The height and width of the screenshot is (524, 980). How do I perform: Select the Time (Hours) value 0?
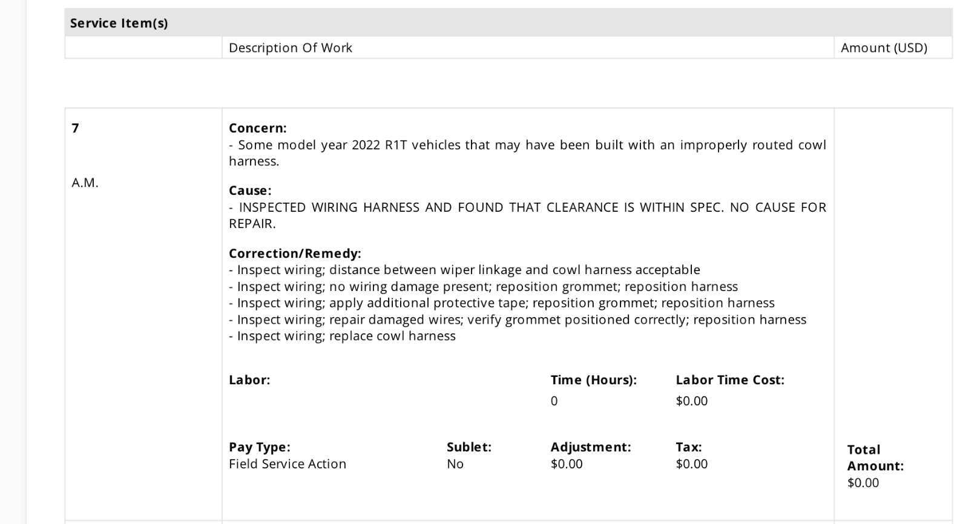[x=554, y=401]
